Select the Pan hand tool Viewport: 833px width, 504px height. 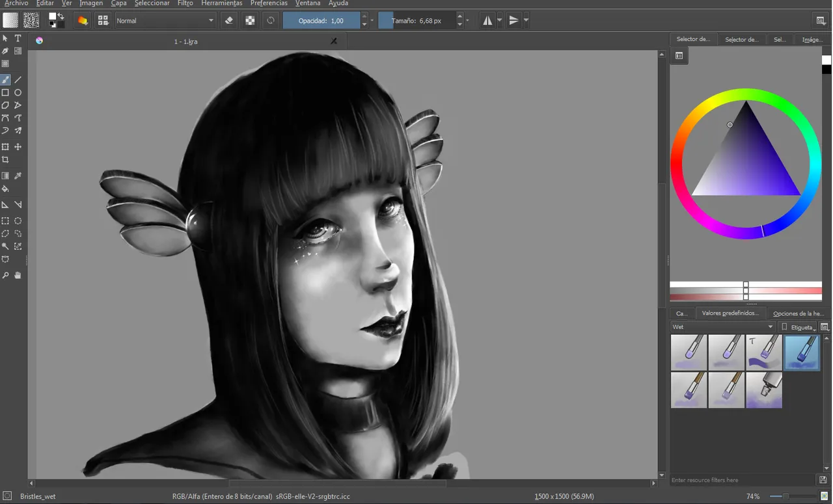[18, 276]
